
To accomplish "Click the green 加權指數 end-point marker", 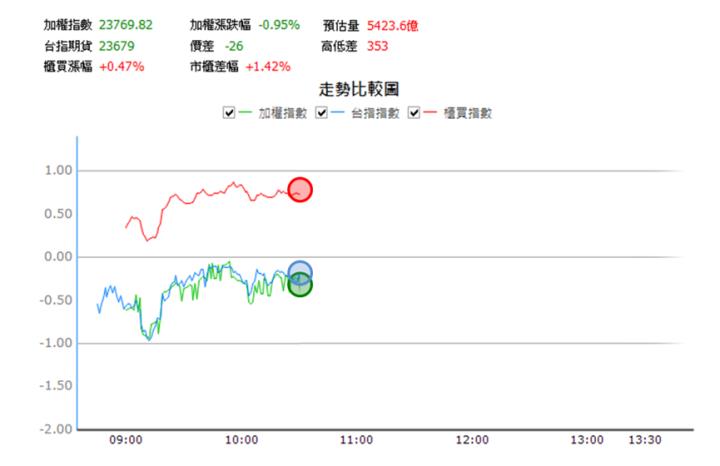I will point(300,286).
